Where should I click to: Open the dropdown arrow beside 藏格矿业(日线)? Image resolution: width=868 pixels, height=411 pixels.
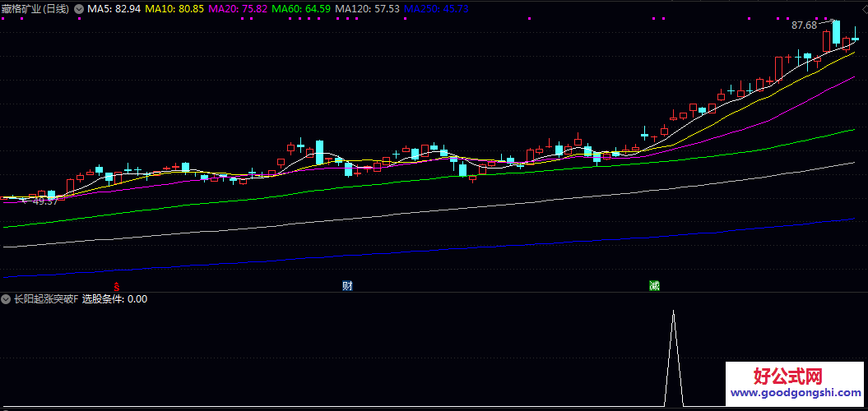click(79, 8)
